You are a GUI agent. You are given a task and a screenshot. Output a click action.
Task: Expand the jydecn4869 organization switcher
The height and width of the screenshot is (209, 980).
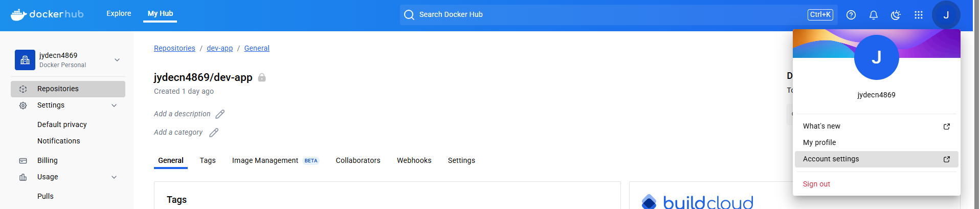(x=117, y=60)
